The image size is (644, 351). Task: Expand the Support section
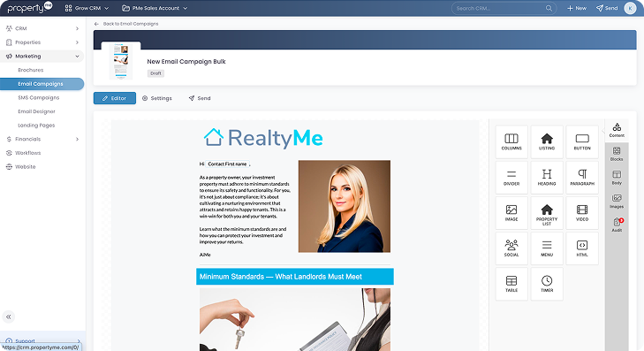42,340
